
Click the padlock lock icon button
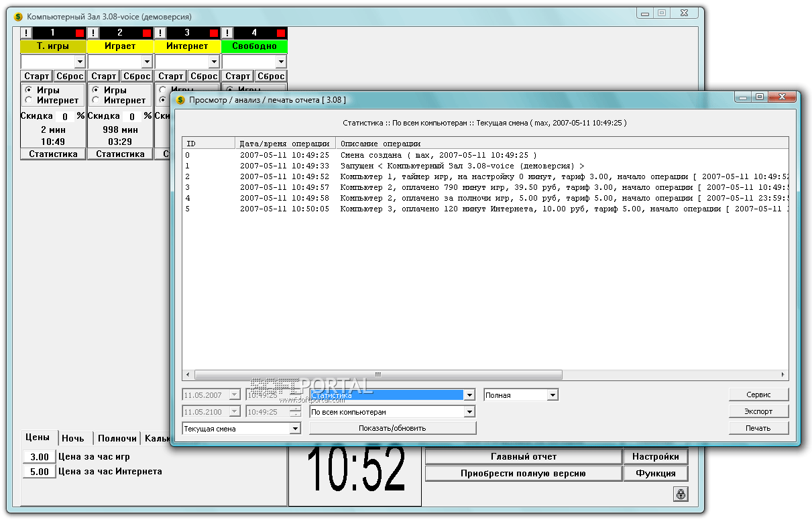point(681,494)
